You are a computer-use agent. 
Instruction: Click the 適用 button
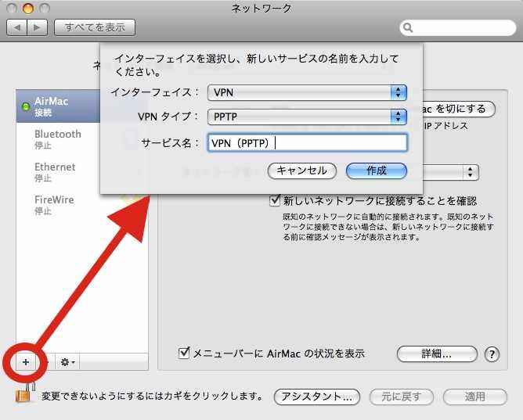[x=475, y=397]
